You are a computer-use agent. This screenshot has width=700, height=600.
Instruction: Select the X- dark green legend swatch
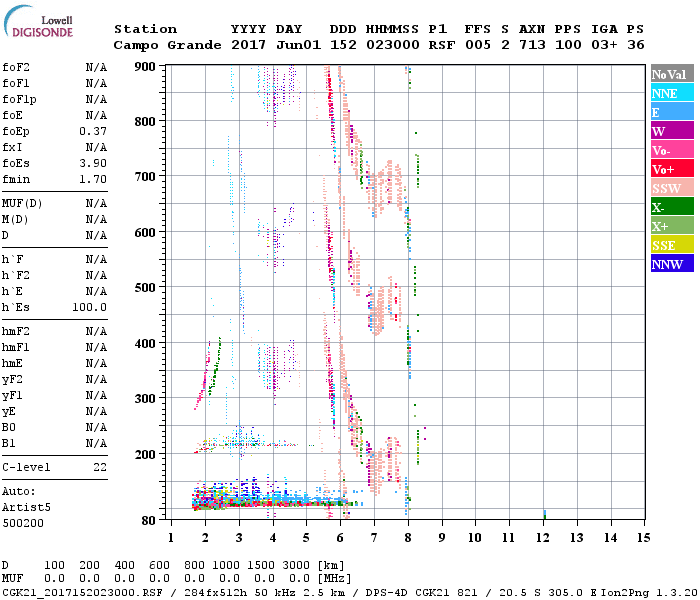pyautogui.click(x=671, y=207)
